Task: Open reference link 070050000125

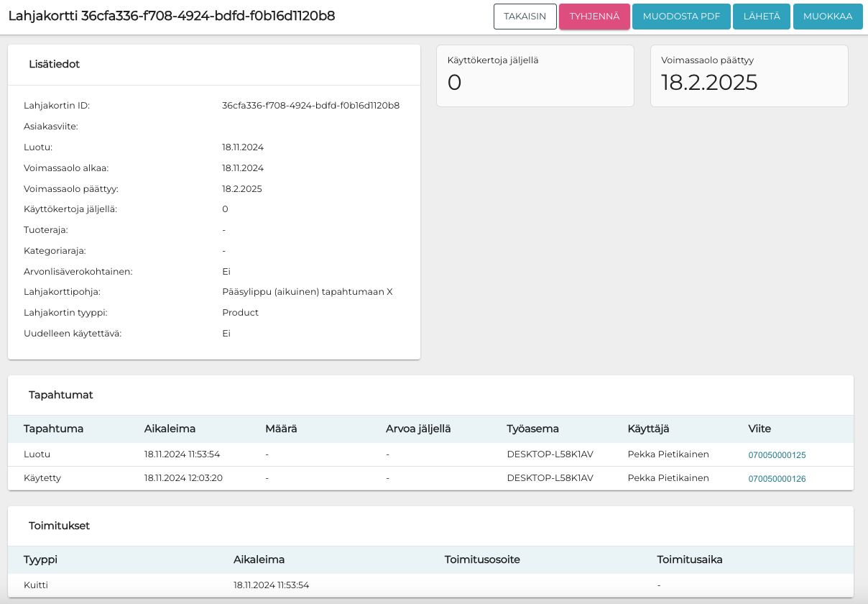Action: click(777, 455)
